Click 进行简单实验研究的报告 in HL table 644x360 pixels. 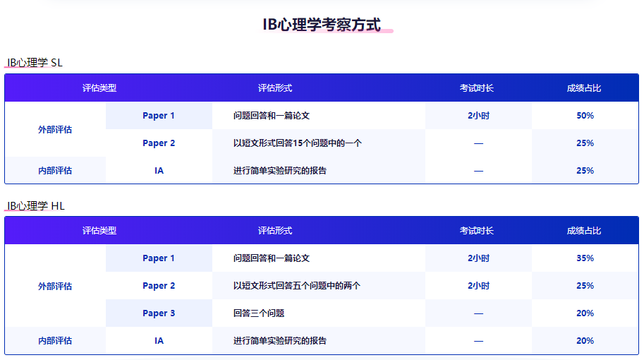[x=280, y=341]
